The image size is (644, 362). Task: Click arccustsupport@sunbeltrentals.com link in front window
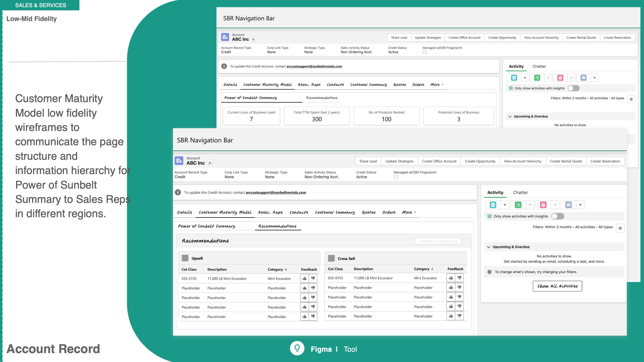(276, 192)
